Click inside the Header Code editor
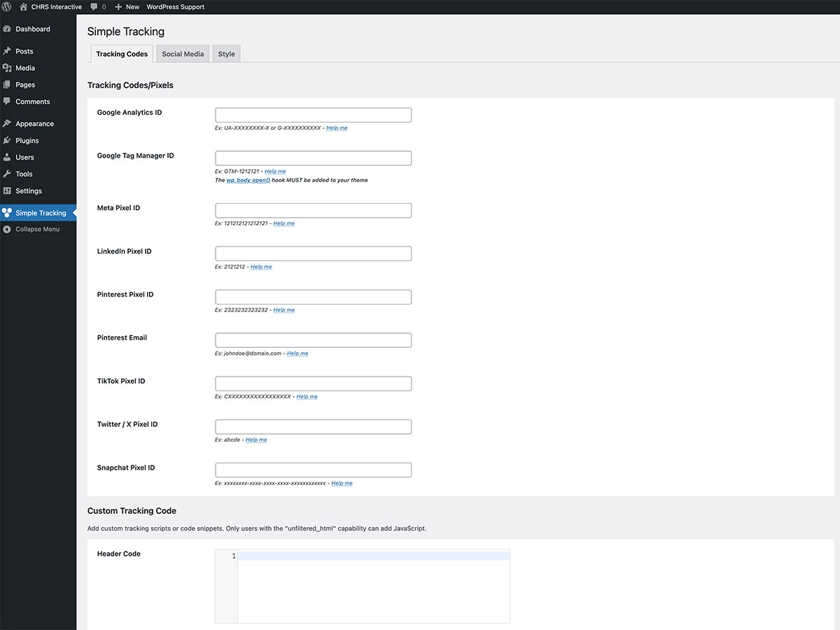 click(373, 587)
